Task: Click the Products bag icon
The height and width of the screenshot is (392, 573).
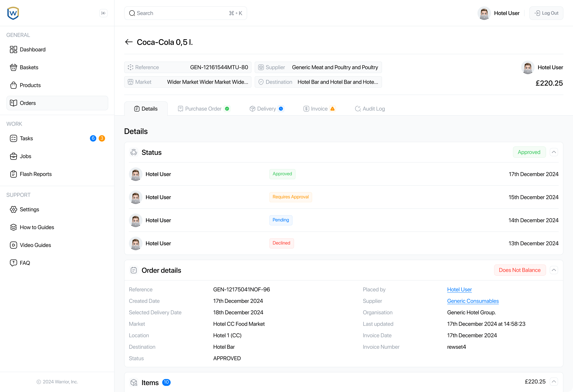Action: pyautogui.click(x=14, y=85)
